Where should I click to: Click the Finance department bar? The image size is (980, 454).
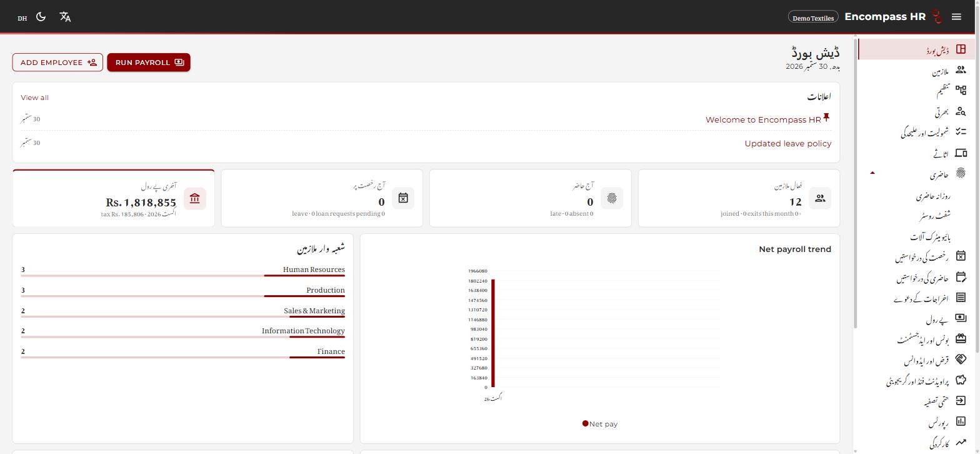[x=182, y=357]
